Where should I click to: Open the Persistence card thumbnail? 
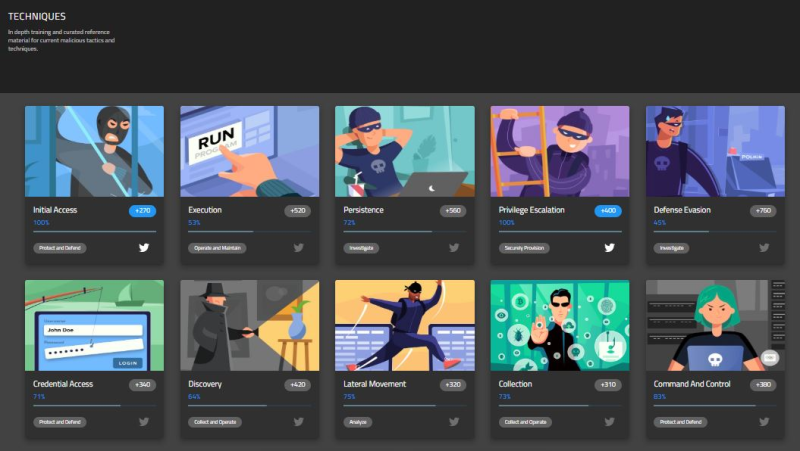pos(405,152)
